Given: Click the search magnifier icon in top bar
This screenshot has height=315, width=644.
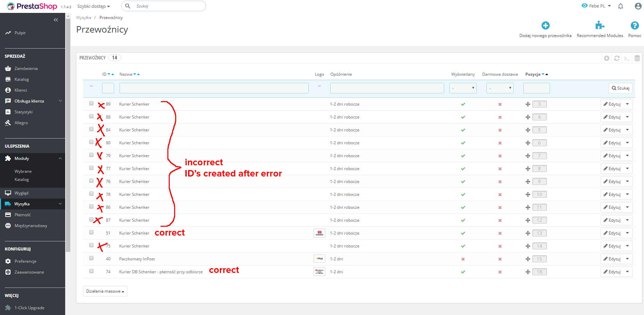Looking at the screenshot, I should point(128,6).
